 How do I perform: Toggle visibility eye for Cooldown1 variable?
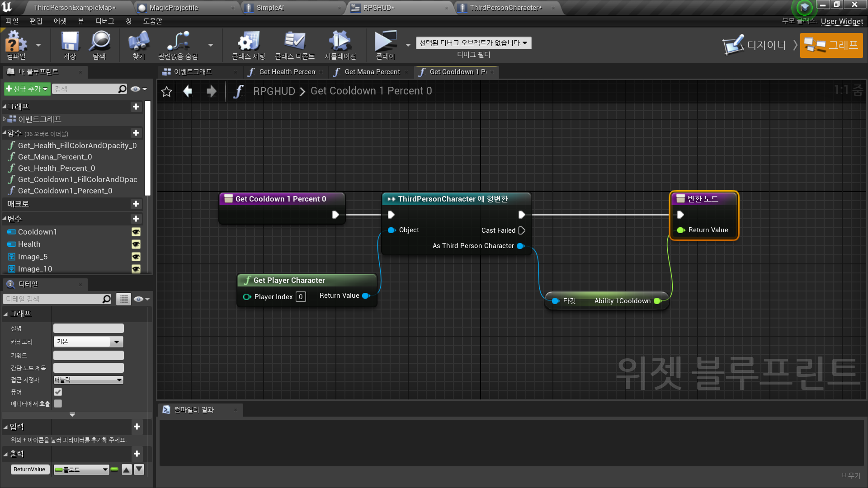coord(136,232)
